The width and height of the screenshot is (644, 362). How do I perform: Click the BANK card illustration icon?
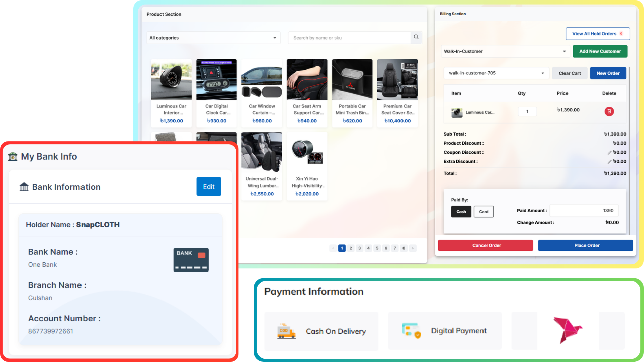coord(191,260)
